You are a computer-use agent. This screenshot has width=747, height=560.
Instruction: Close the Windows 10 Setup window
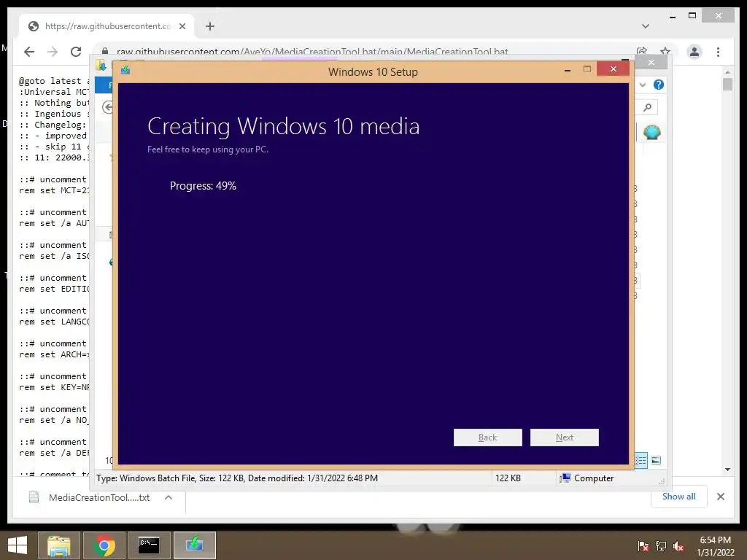click(x=613, y=69)
